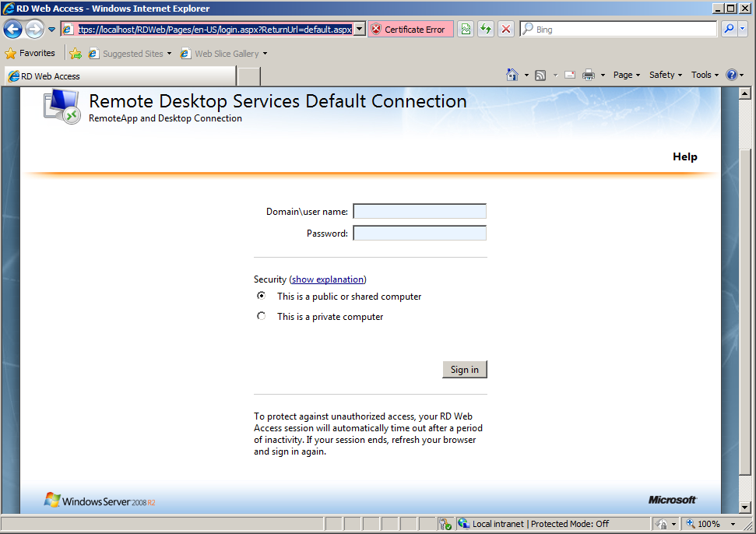Open search provider dropdown arrow
Image resolution: width=756 pixels, height=534 pixels.
click(742, 29)
